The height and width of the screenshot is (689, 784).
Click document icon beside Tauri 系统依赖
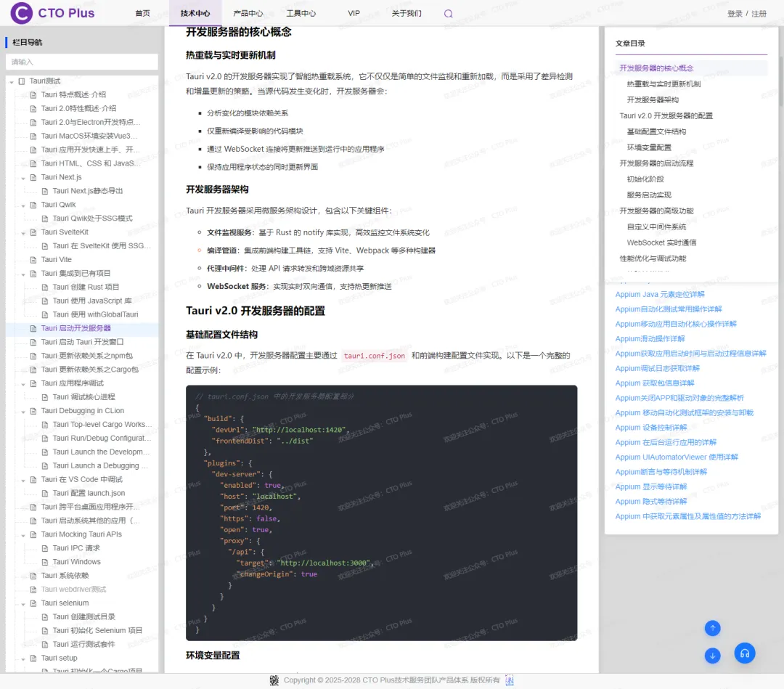coord(33,576)
